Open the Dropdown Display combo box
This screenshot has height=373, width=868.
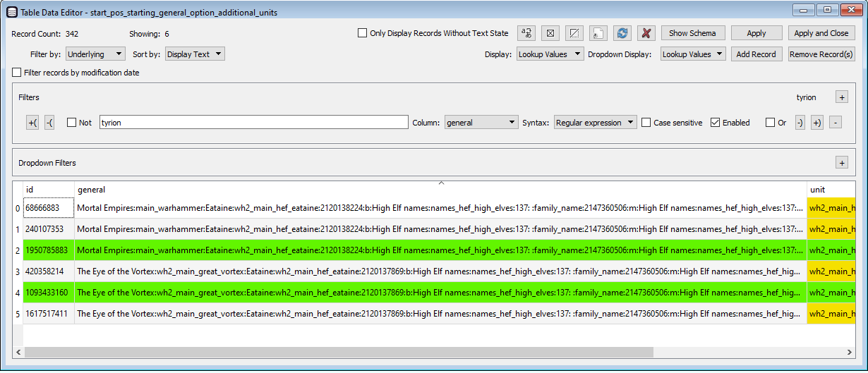click(692, 54)
